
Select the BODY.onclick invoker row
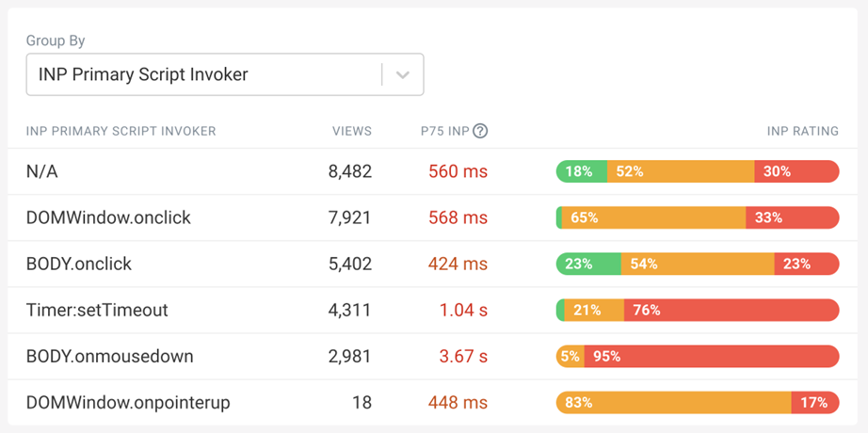tap(79, 264)
